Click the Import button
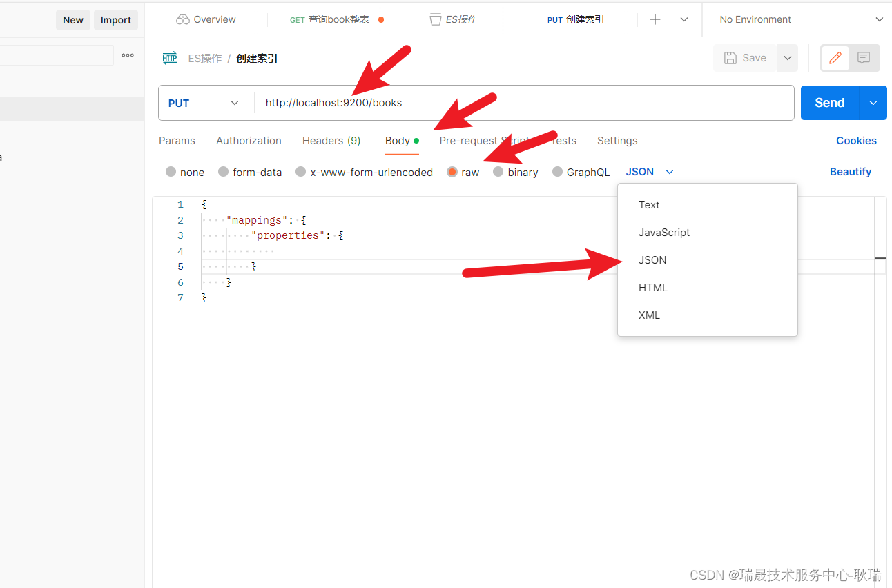 click(x=116, y=20)
